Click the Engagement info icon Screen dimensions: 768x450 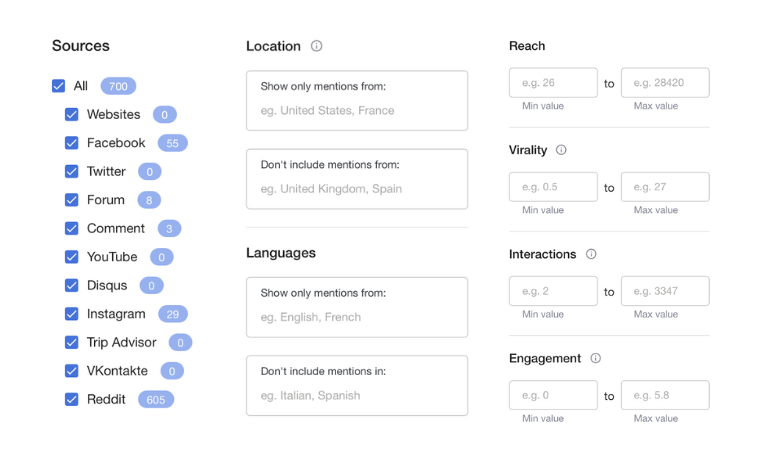tap(595, 358)
